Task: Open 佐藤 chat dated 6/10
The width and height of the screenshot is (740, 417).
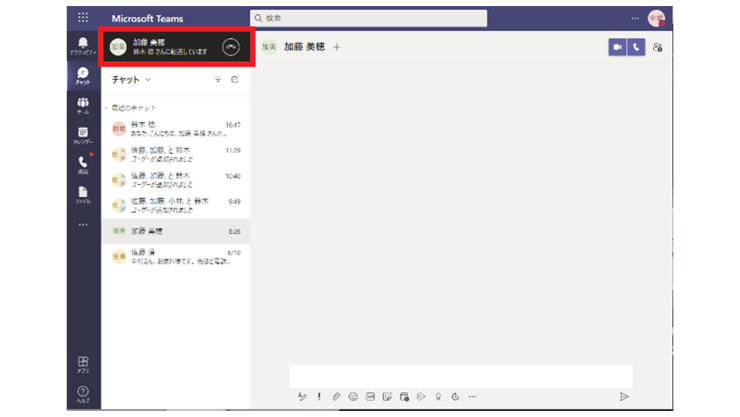Action: tap(176, 257)
